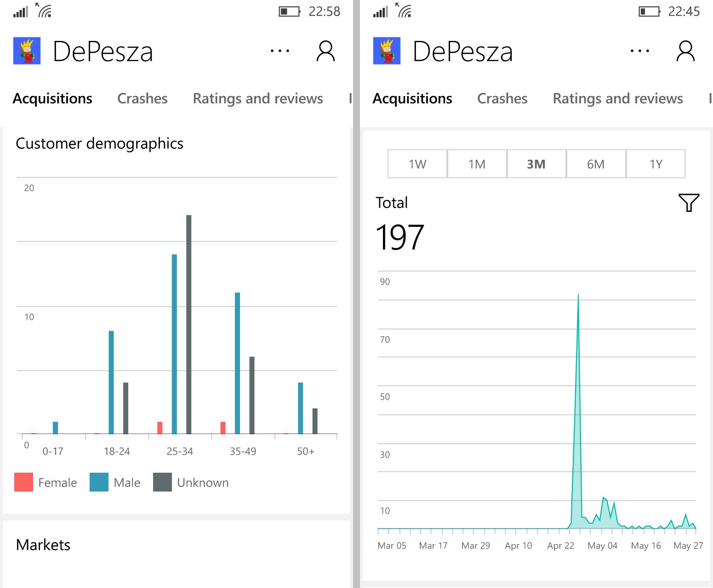Toggle the Male legend color swatch

click(99, 482)
